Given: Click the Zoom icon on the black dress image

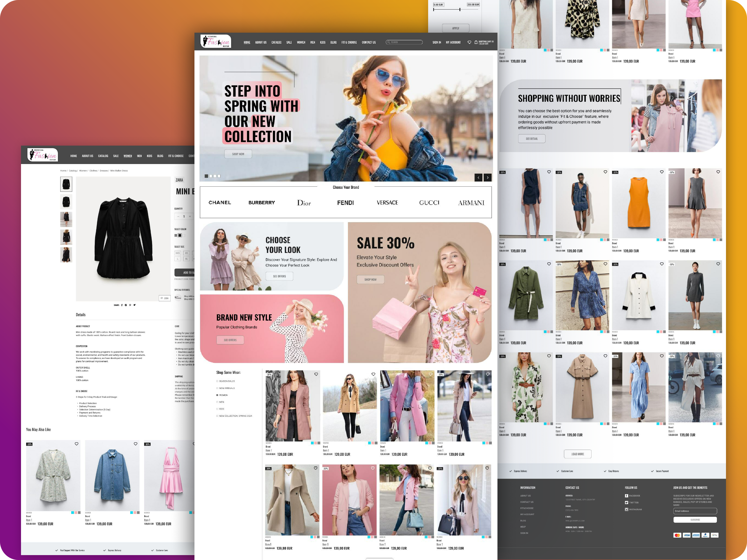Looking at the screenshot, I should click(x=165, y=298).
